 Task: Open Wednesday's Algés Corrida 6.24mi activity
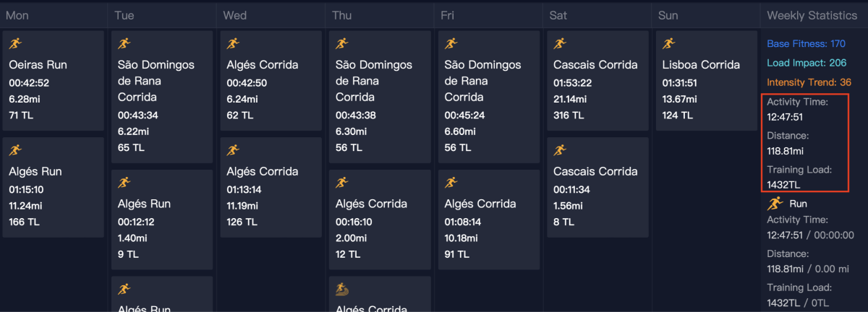click(x=271, y=80)
